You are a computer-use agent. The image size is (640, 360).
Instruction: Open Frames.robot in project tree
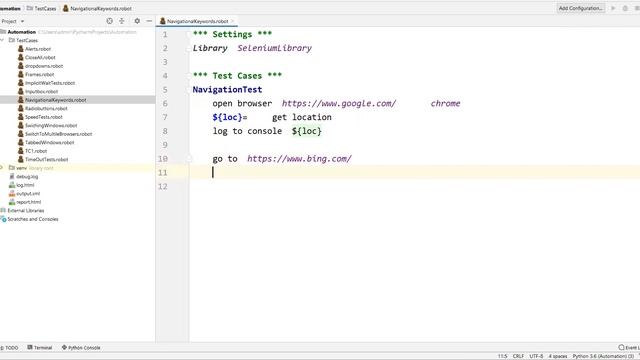(x=40, y=75)
